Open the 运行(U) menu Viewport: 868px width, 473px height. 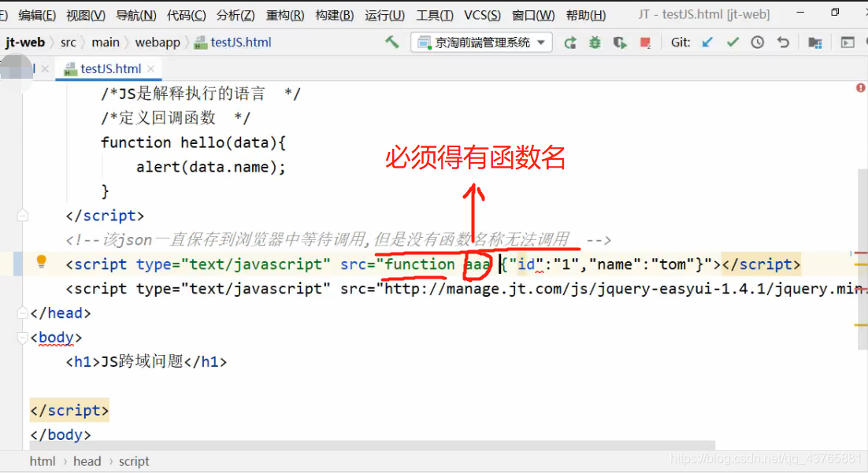pos(384,15)
